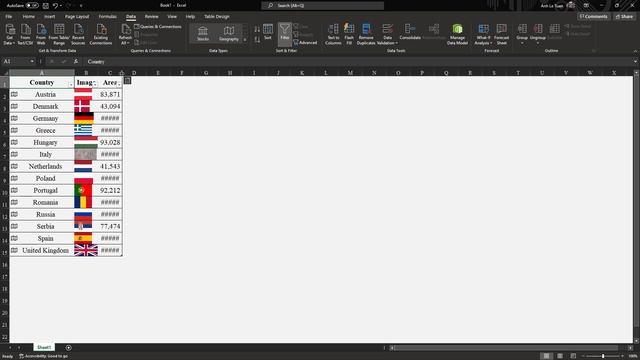
Task: Open the File menu
Action: [9, 17]
